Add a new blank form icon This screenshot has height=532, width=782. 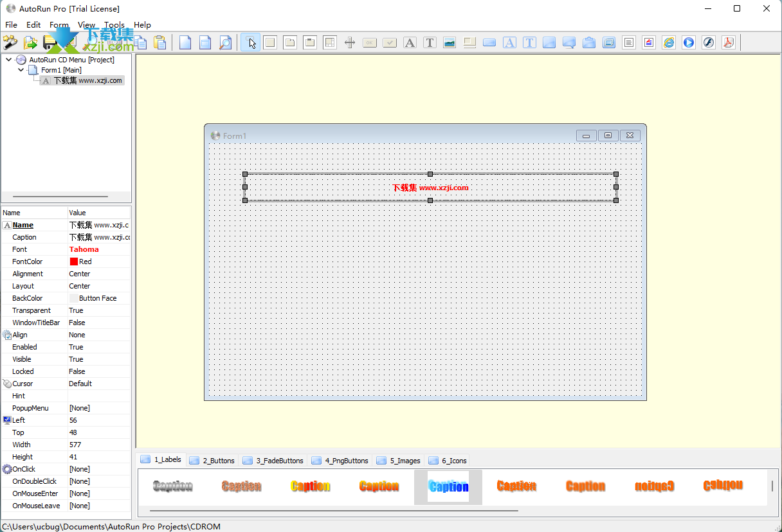point(185,43)
